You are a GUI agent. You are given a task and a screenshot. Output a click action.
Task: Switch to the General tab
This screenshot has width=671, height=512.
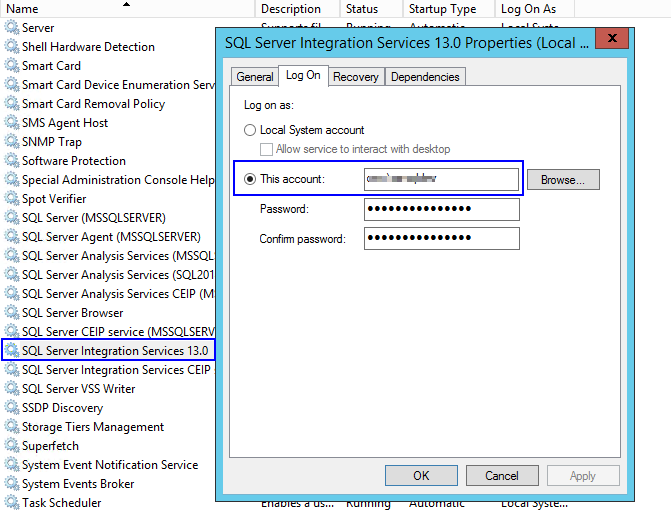255,77
